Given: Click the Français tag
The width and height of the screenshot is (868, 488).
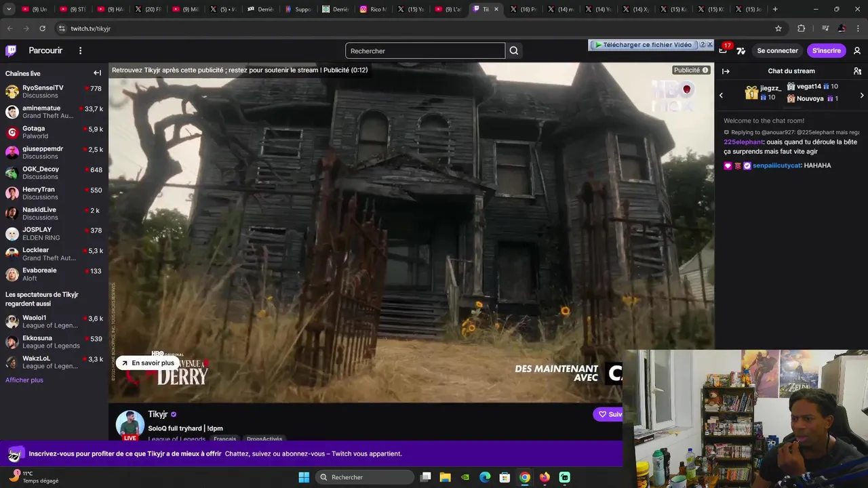Looking at the screenshot, I should (224, 439).
